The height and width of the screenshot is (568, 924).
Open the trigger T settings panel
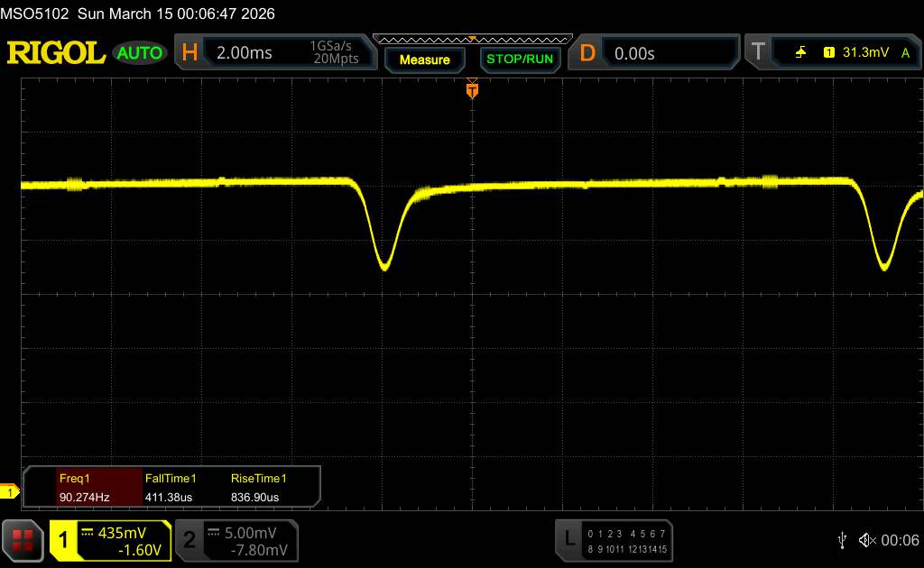pos(758,53)
